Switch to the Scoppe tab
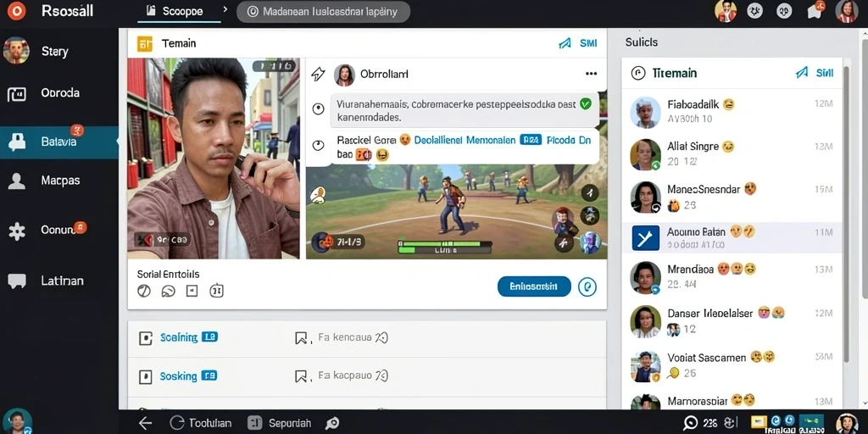 pos(178,11)
